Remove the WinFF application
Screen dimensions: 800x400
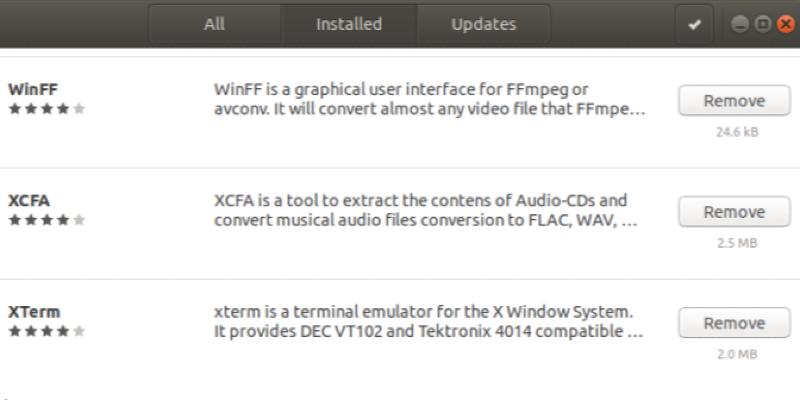(733, 101)
